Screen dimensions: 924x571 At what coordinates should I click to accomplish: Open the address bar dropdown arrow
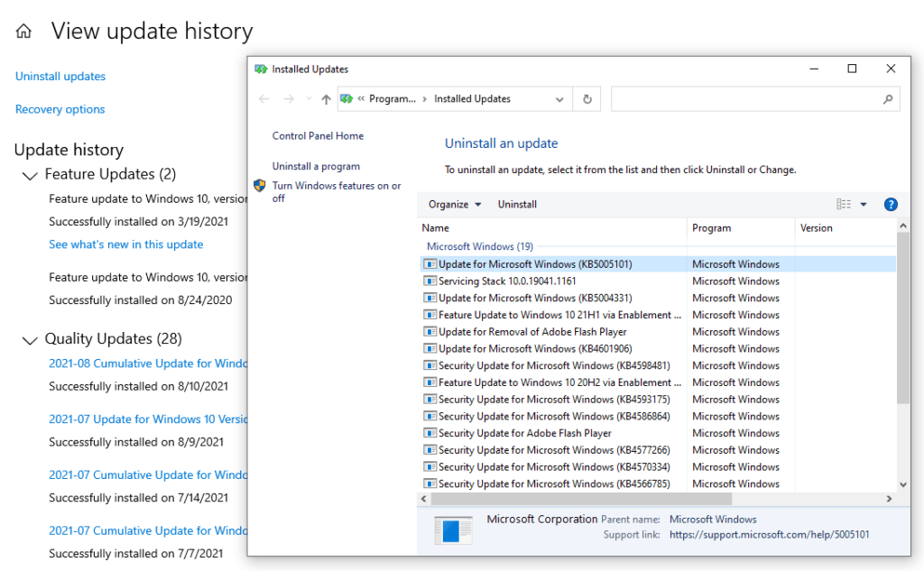[x=559, y=99]
